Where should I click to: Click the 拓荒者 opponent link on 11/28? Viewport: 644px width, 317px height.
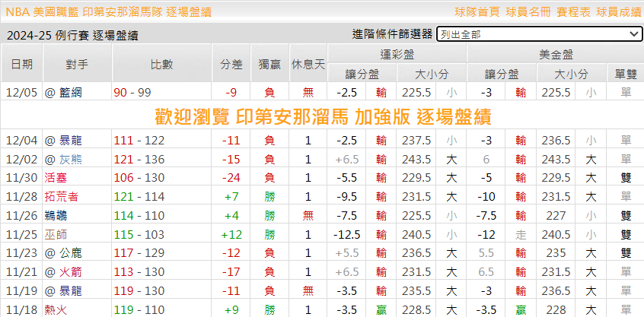(x=61, y=196)
